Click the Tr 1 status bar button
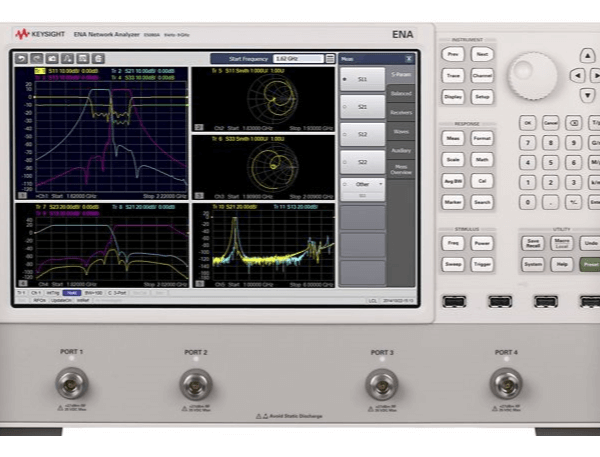Viewport: 600px width, 457px height. (x=21, y=293)
